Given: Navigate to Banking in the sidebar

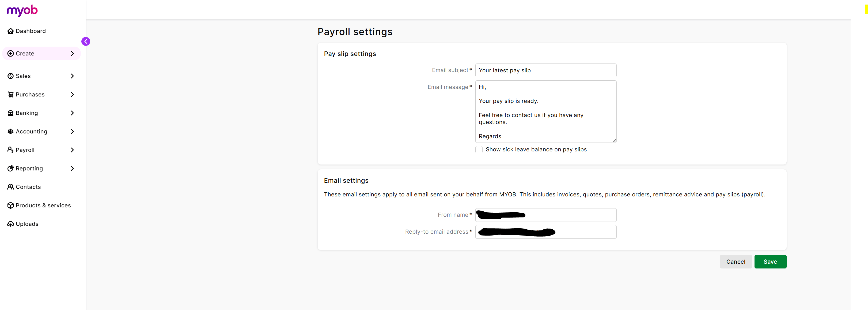Looking at the screenshot, I should tap(26, 113).
